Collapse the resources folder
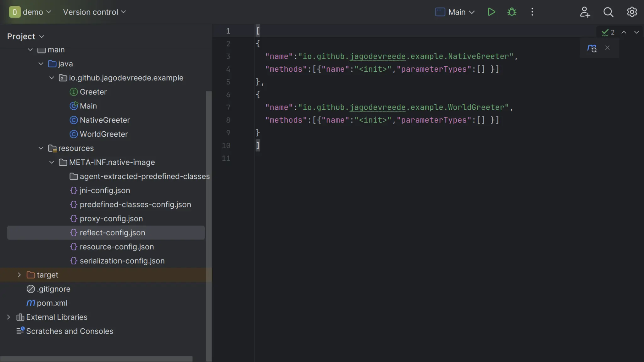This screenshot has width=644, height=362. click(41, 148)
